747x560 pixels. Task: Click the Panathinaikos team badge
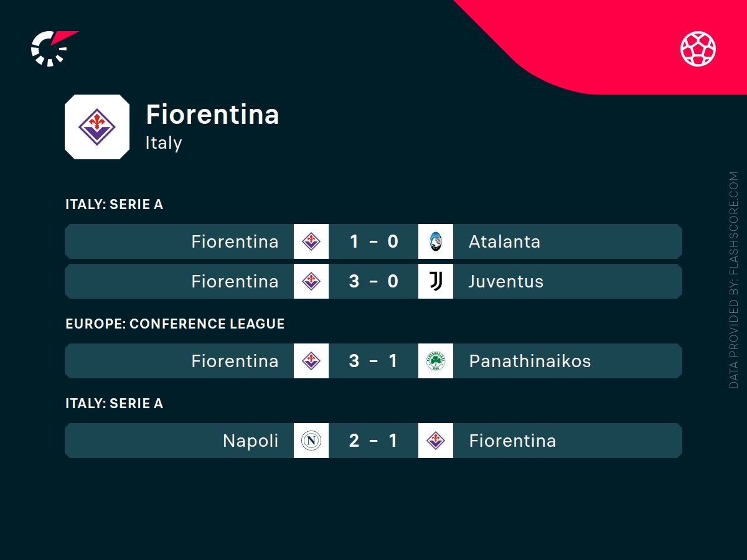436,361
